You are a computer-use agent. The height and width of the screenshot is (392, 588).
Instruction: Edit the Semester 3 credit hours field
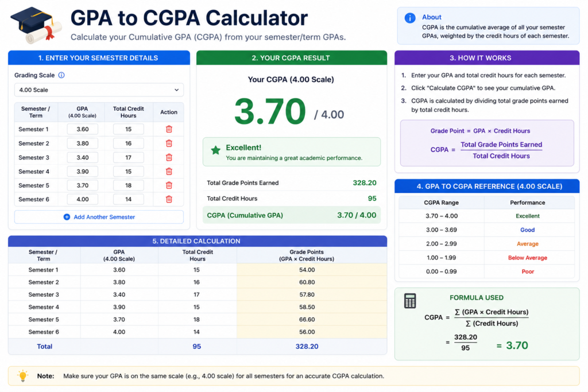pyautogui.click(x=128, y=157)
